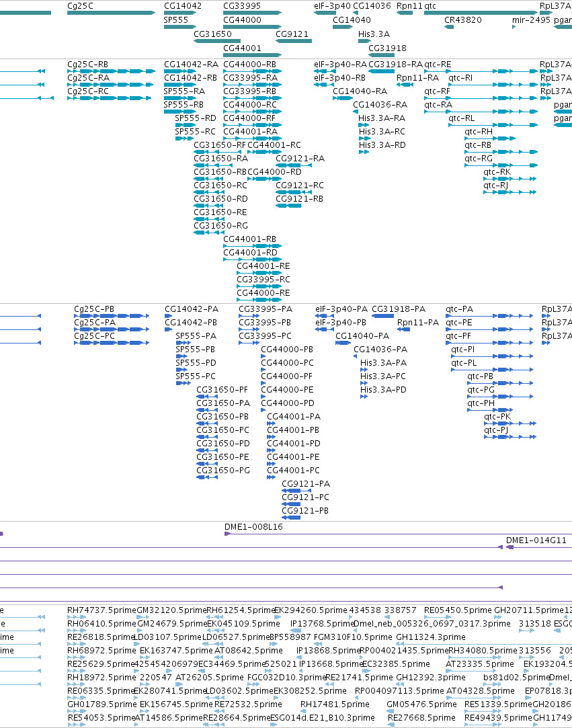Select the Cg25C-RC transcript
Viewport: 572px width, 728px height.
click(x=88, y=91)
